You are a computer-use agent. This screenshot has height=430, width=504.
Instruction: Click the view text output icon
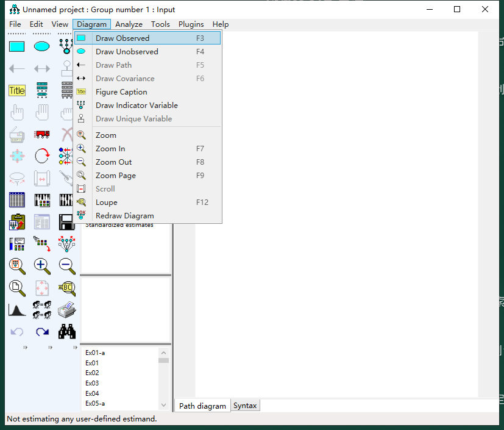coord(42,222)
